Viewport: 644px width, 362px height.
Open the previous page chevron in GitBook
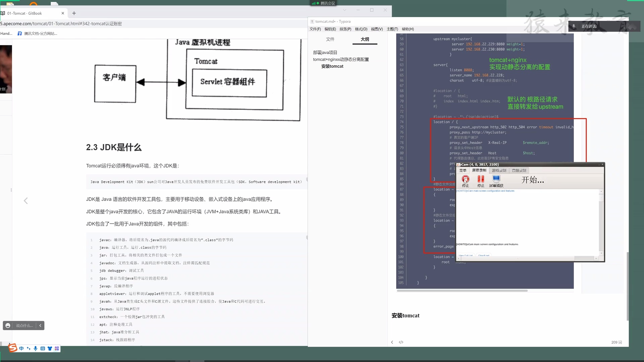(x=26, y=200)
